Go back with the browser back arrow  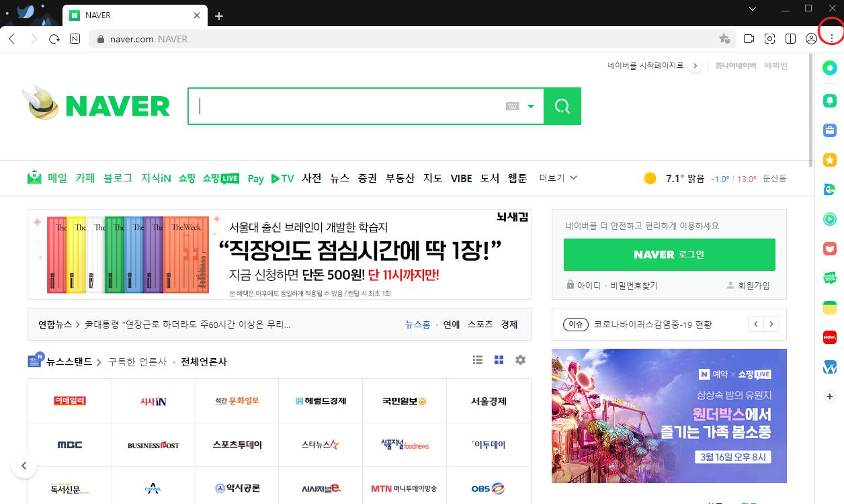pyautogui.click(x=11, y=39)
